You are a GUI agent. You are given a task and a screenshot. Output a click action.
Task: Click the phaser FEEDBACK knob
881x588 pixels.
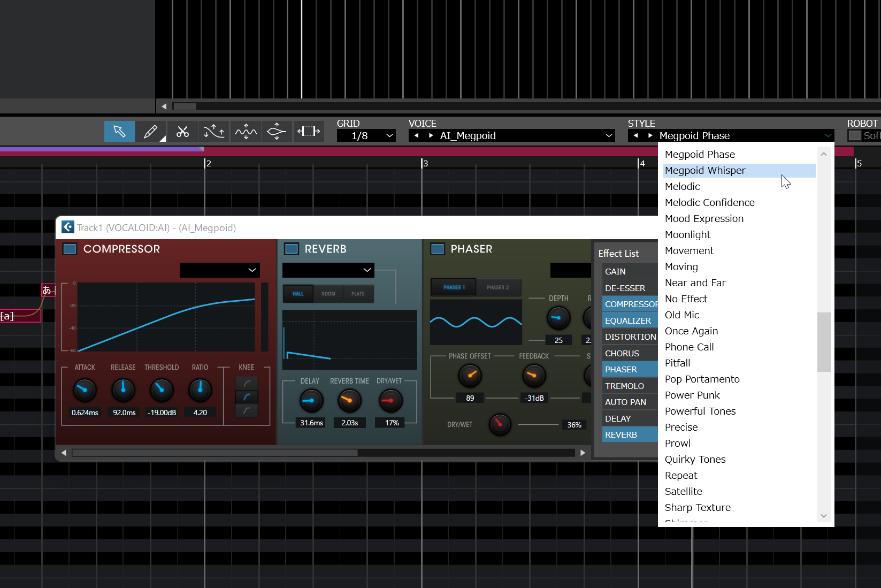pyautogui.click(x=533, y=375)
